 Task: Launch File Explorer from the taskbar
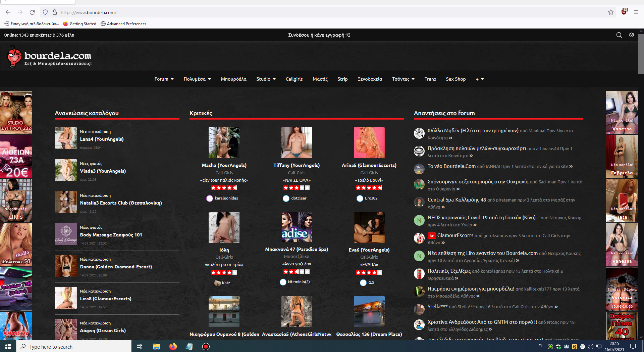click(156, 346)
